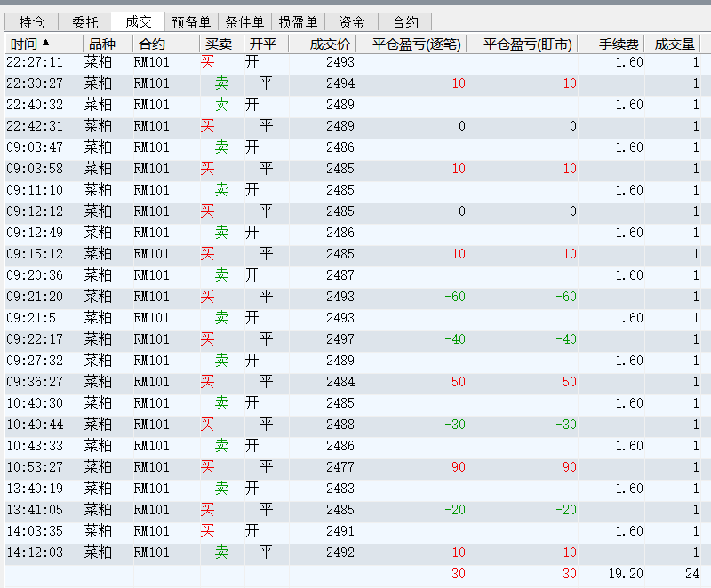Click price 2477 in the 10:53:27 row

coord(340,466)
